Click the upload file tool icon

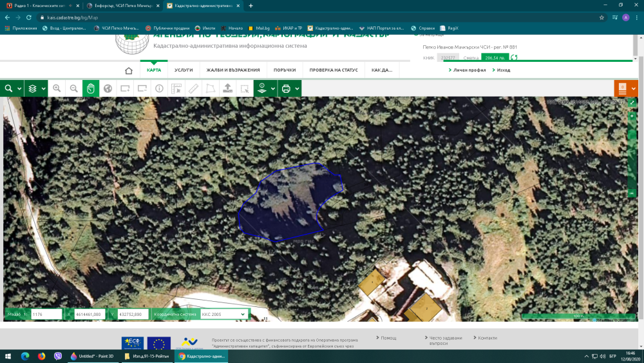coord(227,88)
